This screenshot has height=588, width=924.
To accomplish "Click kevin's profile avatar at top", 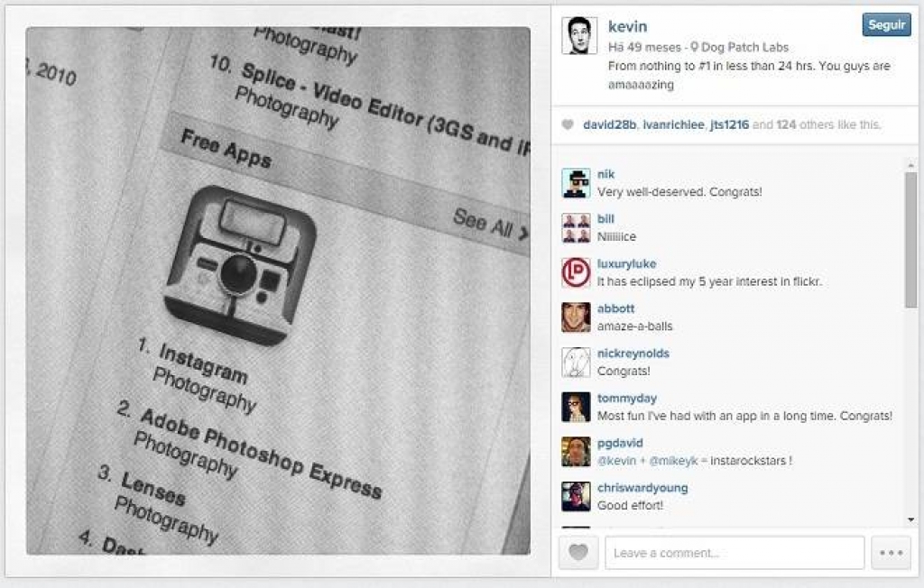I will [x=578, y=35].
